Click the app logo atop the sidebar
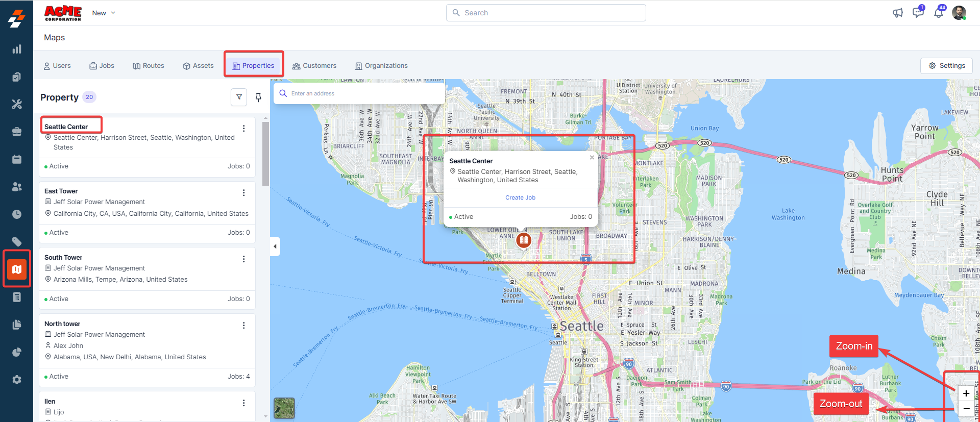The height and width of the screenshot is (422, 980). click(17, 18)
